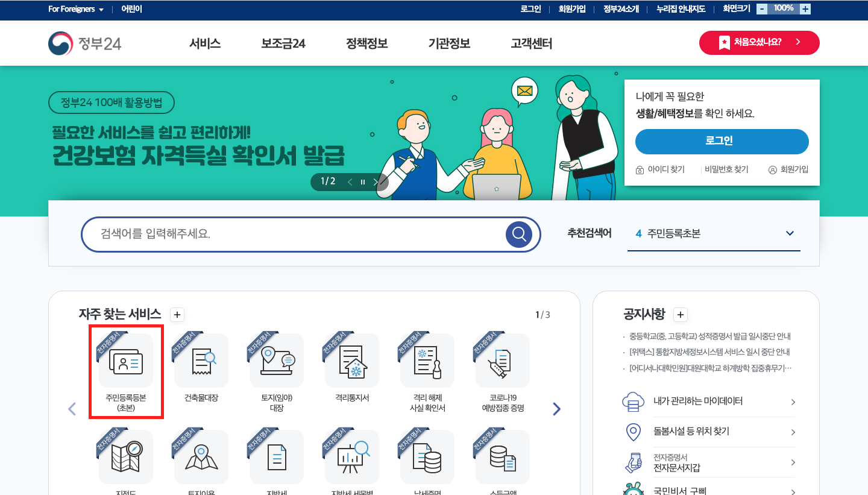Open the 토지(임야)대장 icon
Image resolution: width=868 pixels, height=495 pixels.
coord(276,361)
